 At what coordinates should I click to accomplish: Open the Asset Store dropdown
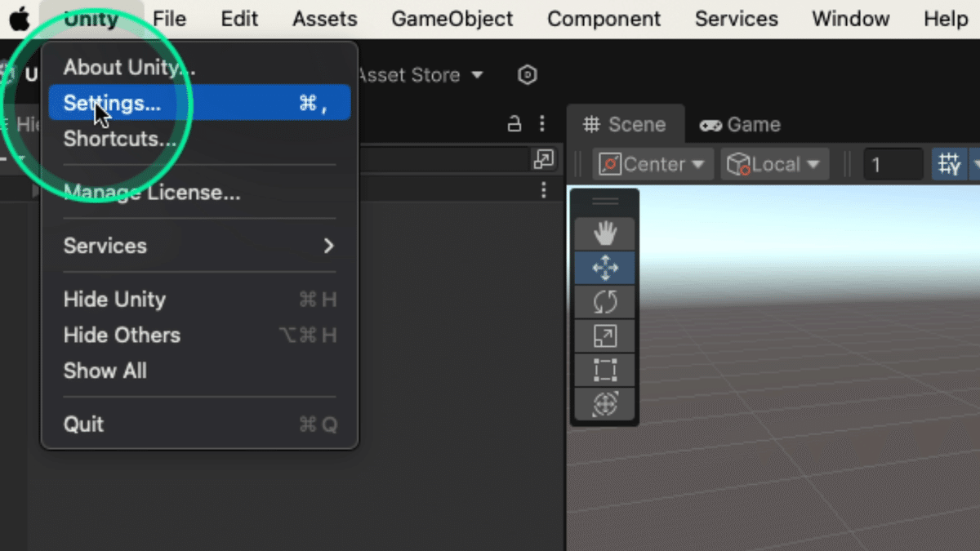click(421, 75)
